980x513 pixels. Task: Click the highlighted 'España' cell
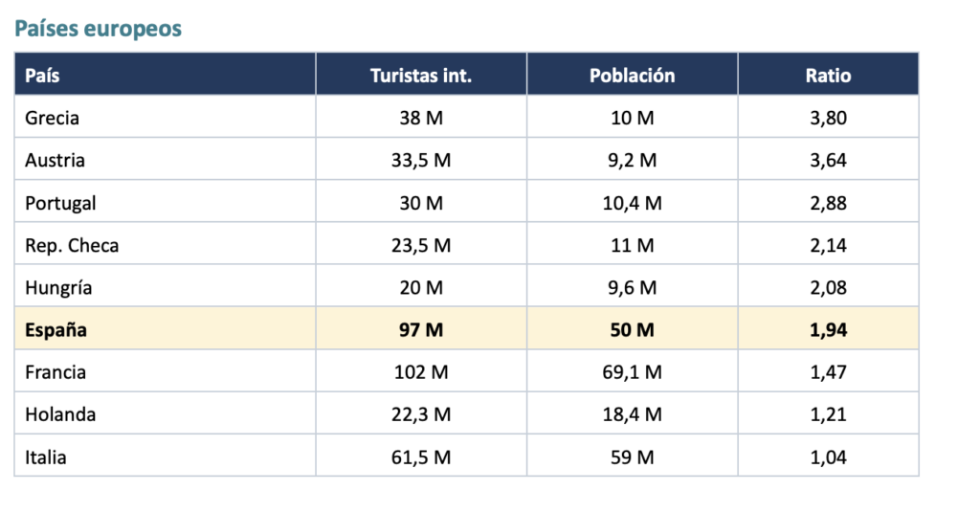(165, 329)
